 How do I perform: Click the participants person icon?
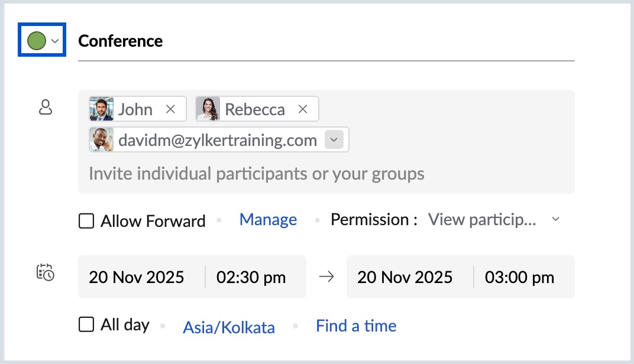[46, 108]
